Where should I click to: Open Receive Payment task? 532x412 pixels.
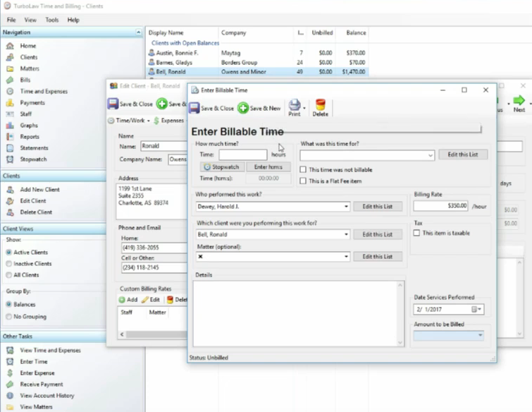pyautogui.click(x=42, y=384)
